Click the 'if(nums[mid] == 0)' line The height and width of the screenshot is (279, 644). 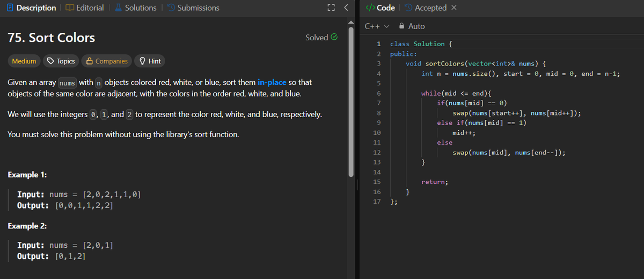coord(472,103)
